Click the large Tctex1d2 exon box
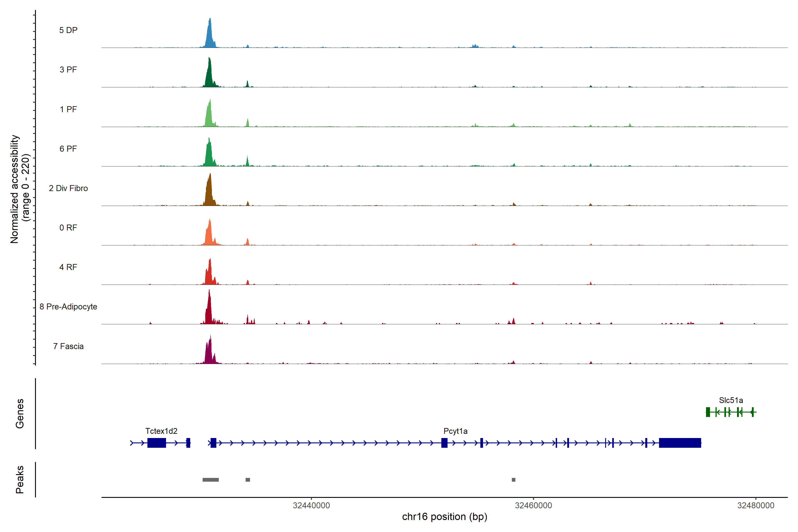This screenshot has height=532, width=798. [156, 443]
